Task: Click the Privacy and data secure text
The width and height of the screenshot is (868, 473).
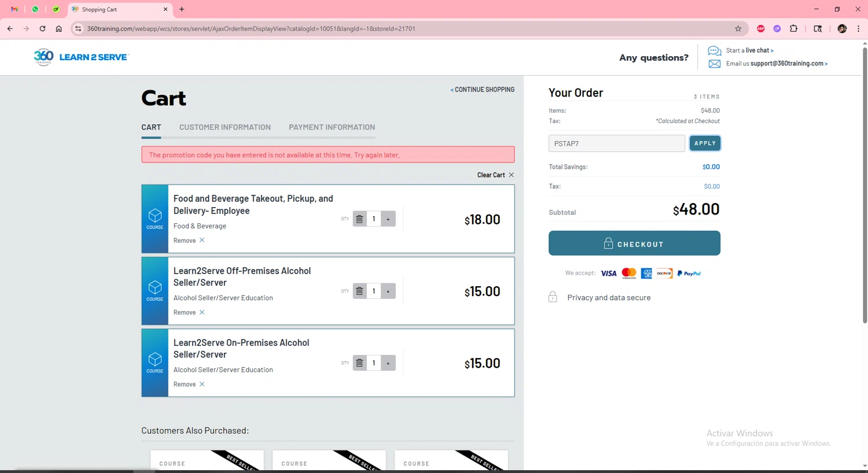Action: [609, 297]
